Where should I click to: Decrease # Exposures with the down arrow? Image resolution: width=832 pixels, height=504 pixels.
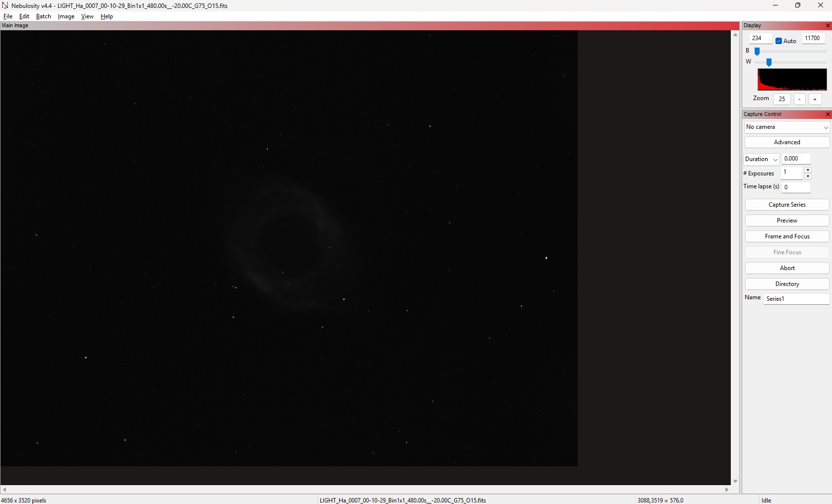coord(808,176)
